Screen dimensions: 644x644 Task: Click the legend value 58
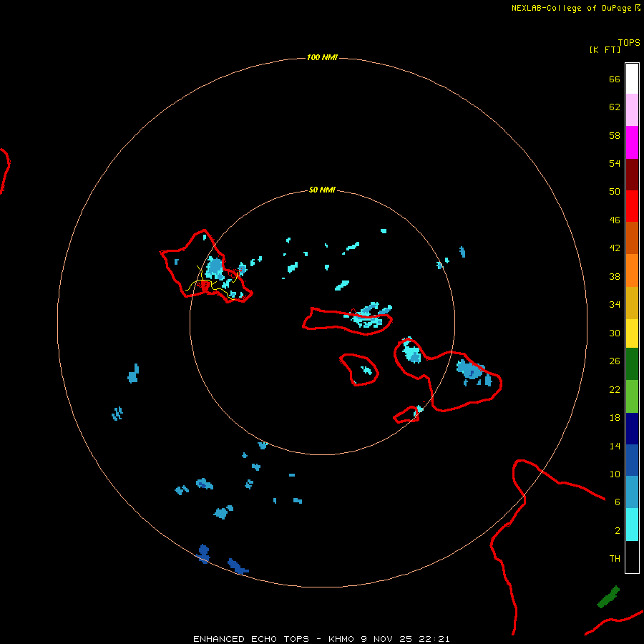pos(615,135)
